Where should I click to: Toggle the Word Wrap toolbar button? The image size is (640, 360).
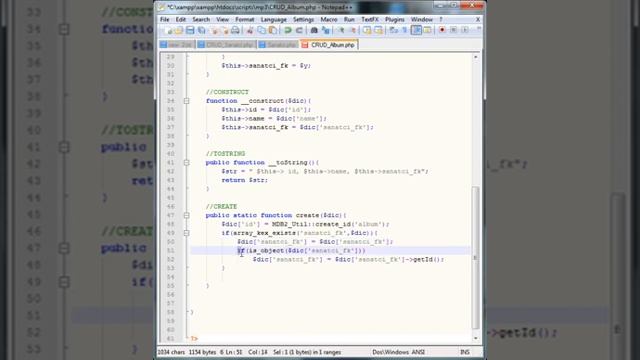(393, 30)
